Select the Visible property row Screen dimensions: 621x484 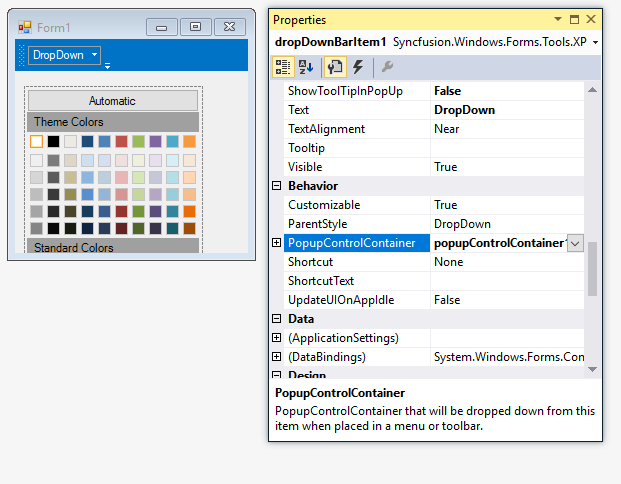[x=434, y=167]
